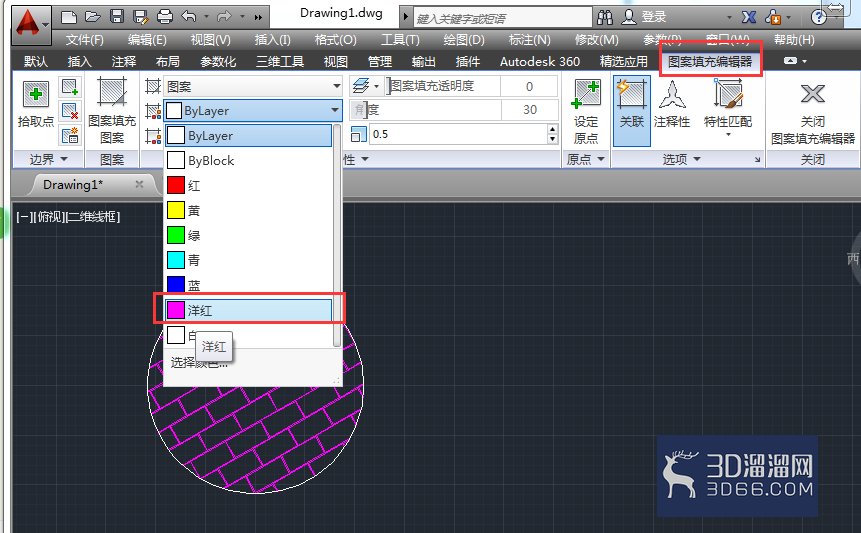Screen dimensions: 861x533
Task: Click the viewport label 二维线框
Action: click(91, 217)
